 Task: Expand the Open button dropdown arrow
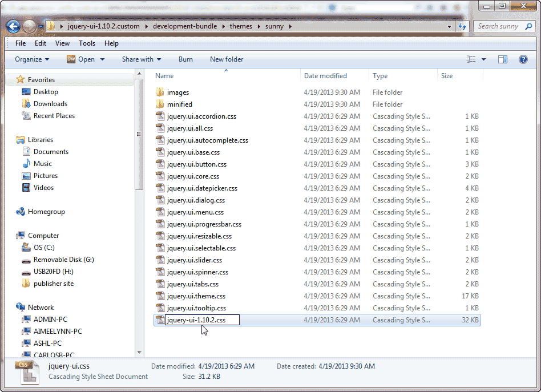coord(102,59)
